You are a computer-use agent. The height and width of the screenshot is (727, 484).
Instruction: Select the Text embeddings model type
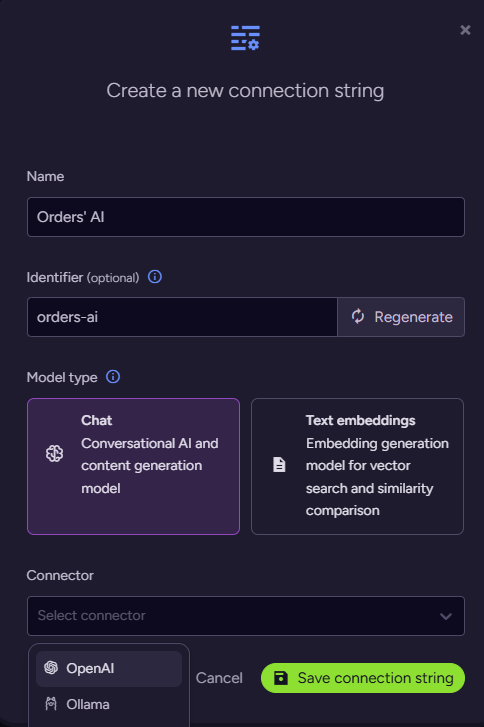(357, 466)
